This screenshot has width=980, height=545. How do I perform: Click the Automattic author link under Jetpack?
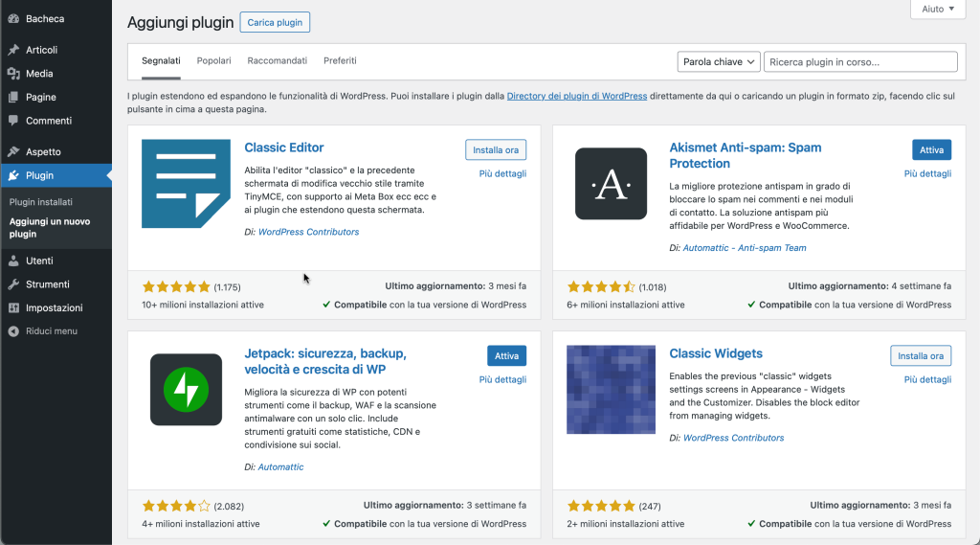(x=280, y=466)
